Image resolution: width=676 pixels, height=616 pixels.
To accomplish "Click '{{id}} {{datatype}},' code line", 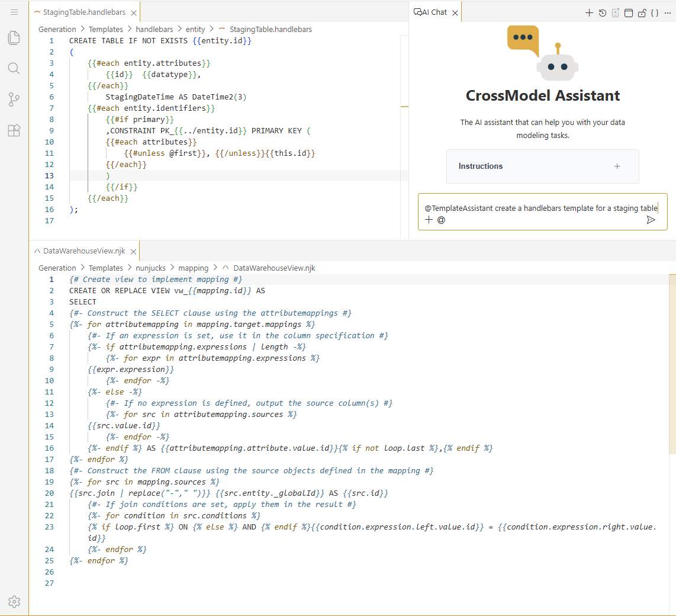I will (x=153, y=75).
